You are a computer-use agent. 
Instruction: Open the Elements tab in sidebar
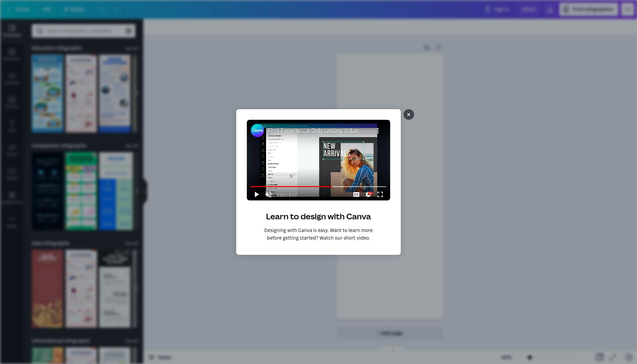(x=12, y=55)
